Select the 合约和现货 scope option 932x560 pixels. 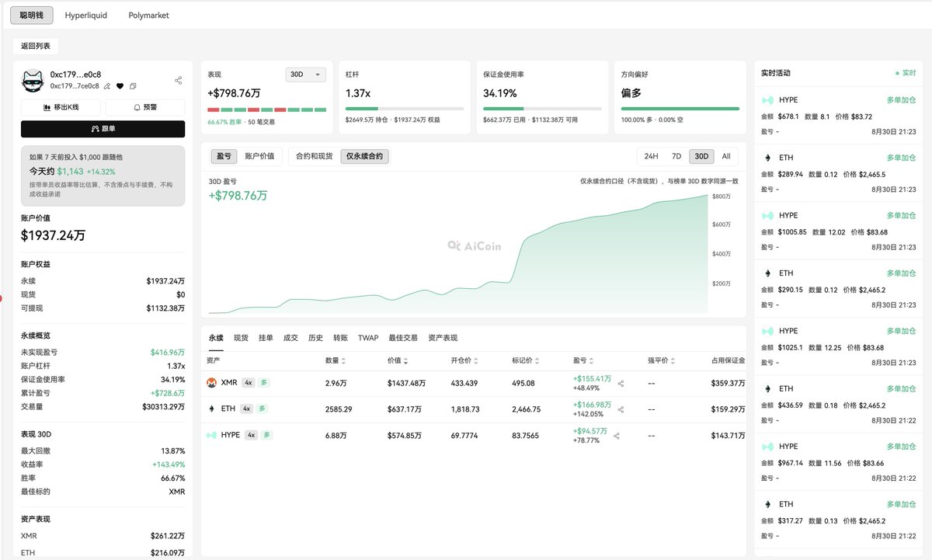click(x=314, y=156)
